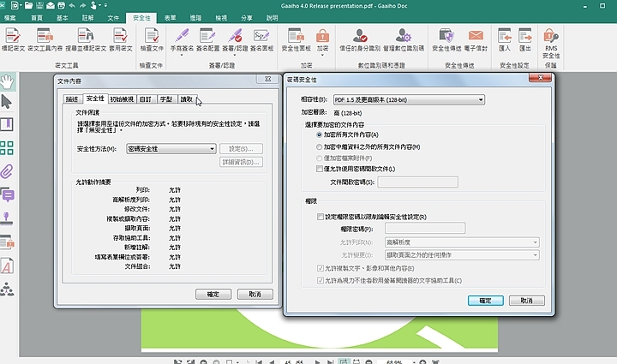The width and height of the screenshot is (617, 364).
Task: Click the Print icon in quick access toolbar
Action: click(x=62, y=5)
